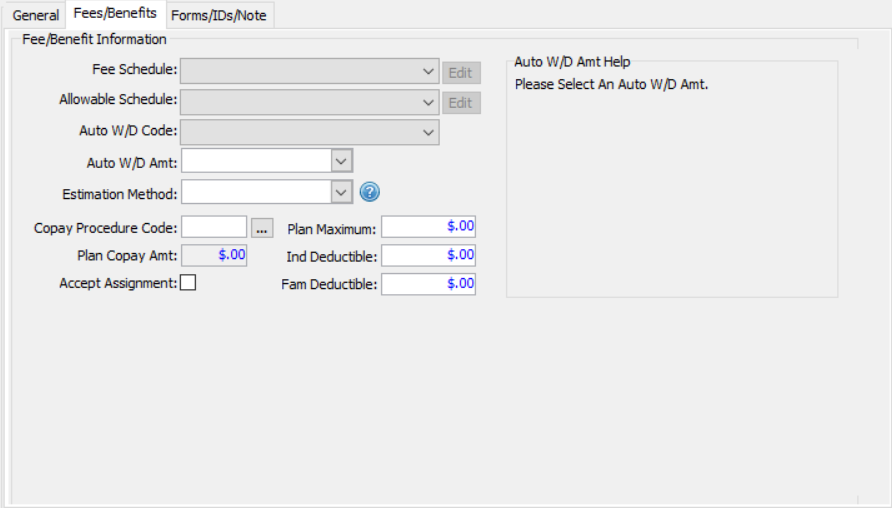Click the Copay Procedure Code input field
Image resolution: width=892 pixels, height=508 pixels.
(214, 228)
